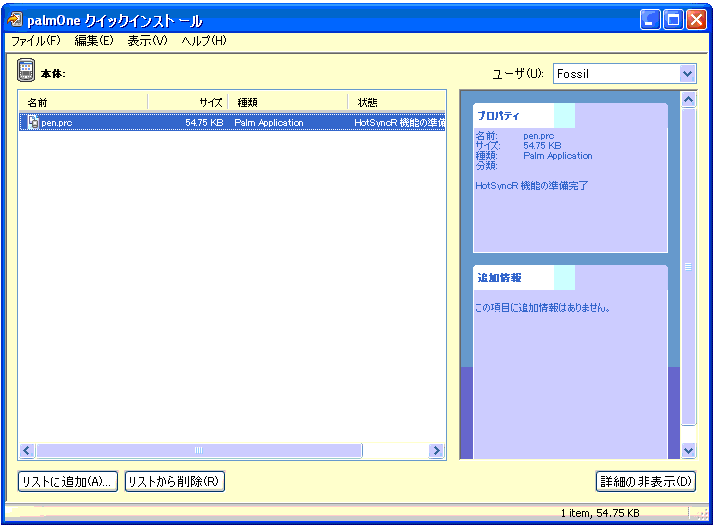Click the pen.prc name value in properties panel
This screenshot has width=715, height=527.
pos(539,136)
